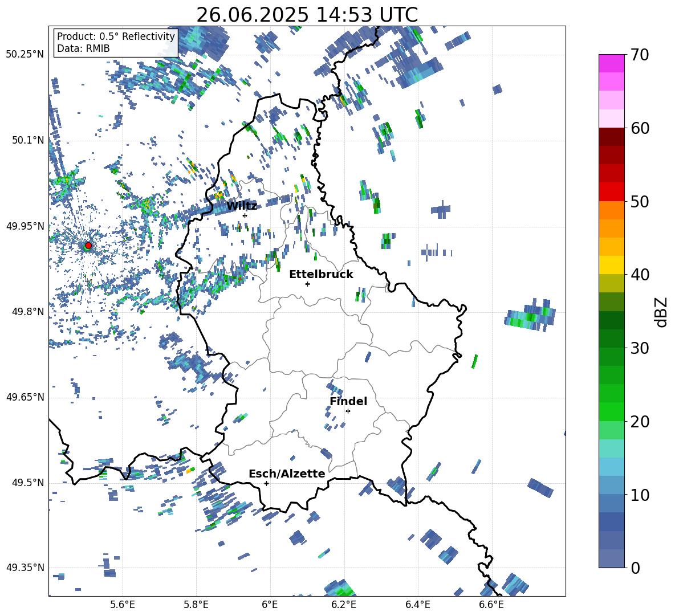The image size is (675, 616).
Task: Click the timestamp title 26.06.2025 14:53 UTC
Action: click(307, 15)
